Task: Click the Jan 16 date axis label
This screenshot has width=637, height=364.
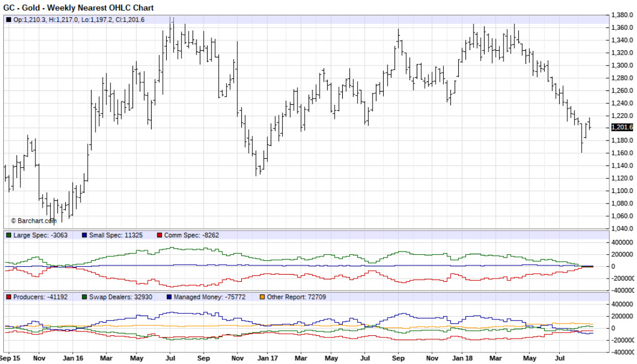Action: coord(73,358)
